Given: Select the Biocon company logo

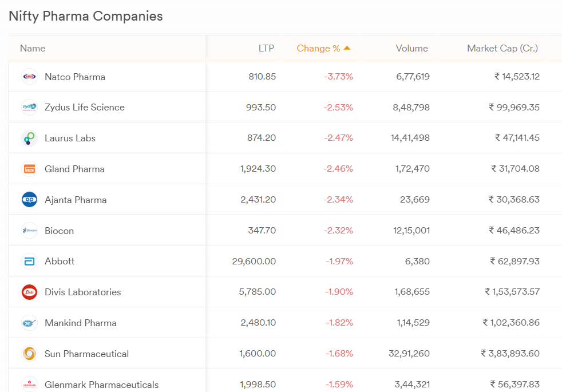Looking at the screenshot, I should click(x=29, y=230).
